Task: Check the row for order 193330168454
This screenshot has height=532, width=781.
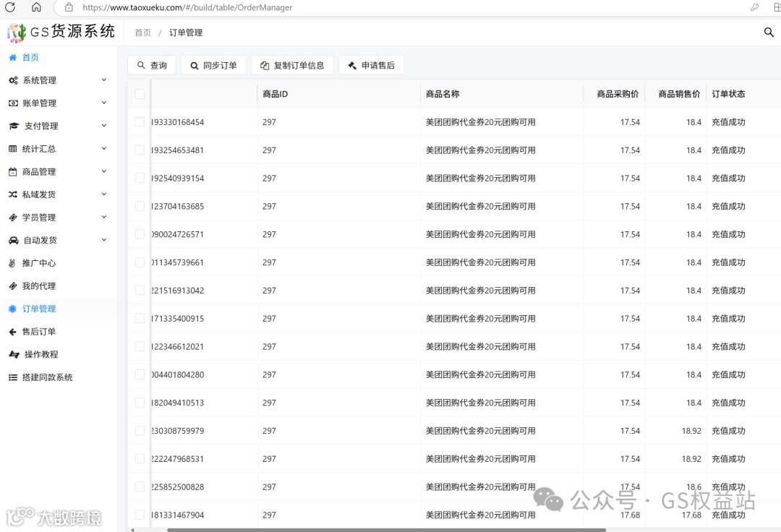Action: (x=140, y=122)
